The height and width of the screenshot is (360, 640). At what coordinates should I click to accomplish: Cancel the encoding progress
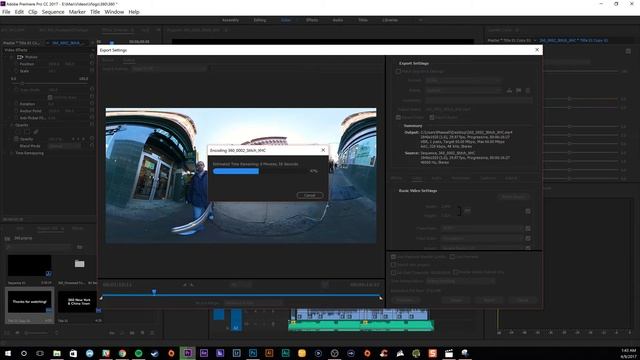(x=310, y=195)
